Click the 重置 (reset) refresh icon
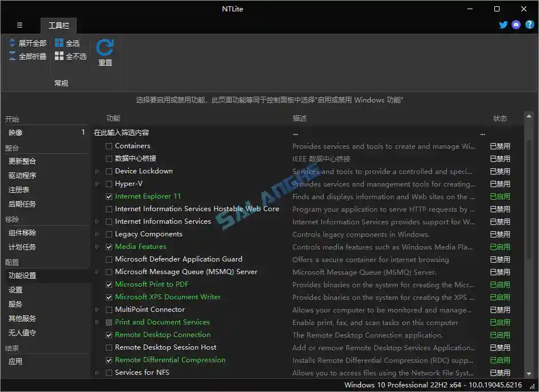The width and height of the screenshot is (539, 392). click(x=105, y=49)
